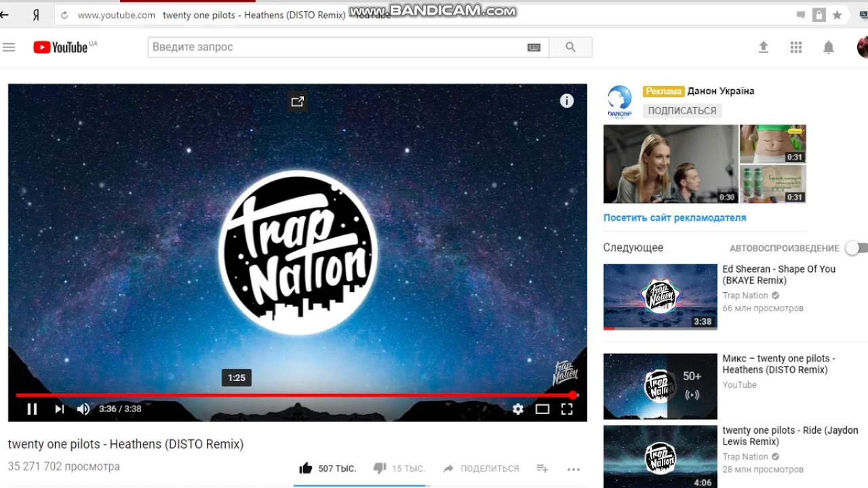Click the video title twenty one pilots - Heathens

125,445
